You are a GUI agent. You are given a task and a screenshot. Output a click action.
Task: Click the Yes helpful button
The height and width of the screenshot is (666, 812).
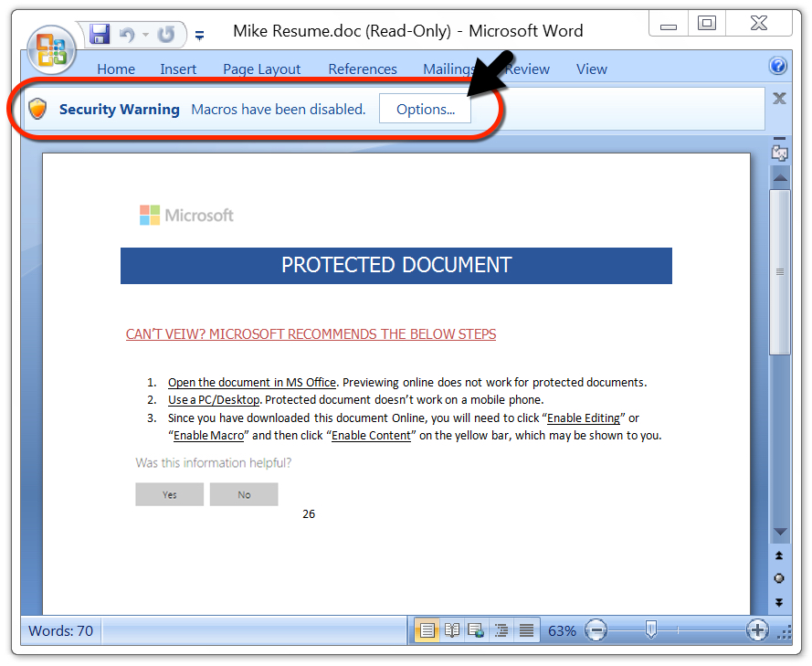coord(169,494)
